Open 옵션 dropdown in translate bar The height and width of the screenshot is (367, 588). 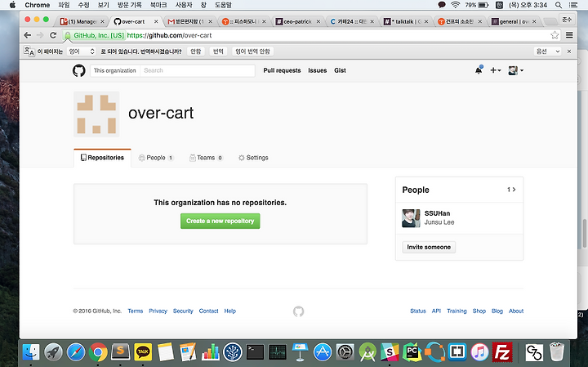[x=547, y=51]
